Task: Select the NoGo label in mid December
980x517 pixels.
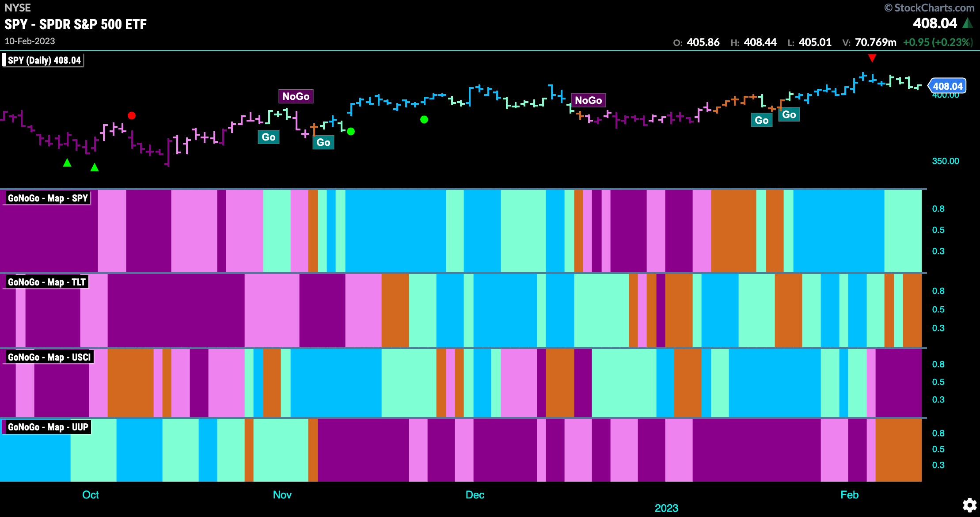Action: 588,100
